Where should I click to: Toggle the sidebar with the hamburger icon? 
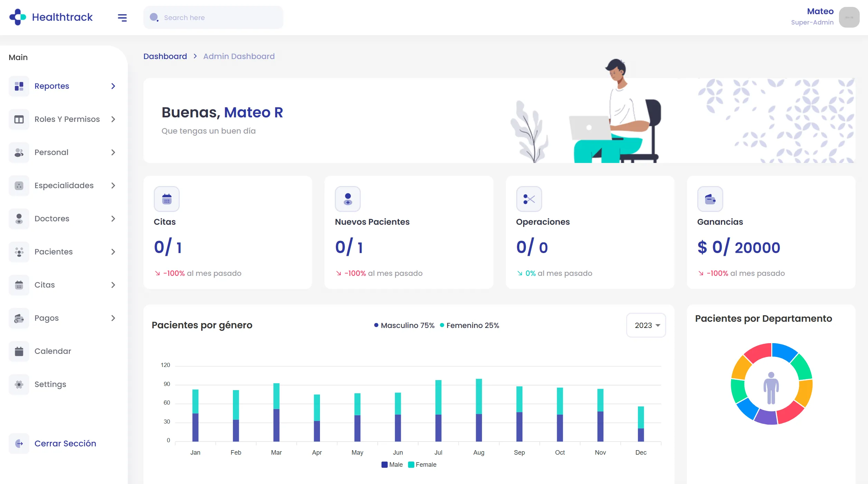(122, 18)
